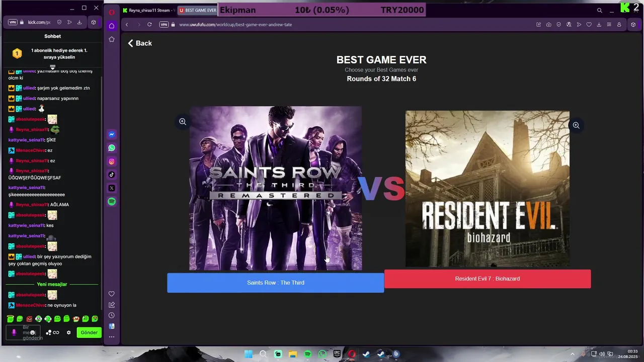This screenshot has width=644, height=362.
Task: Open the snapshot camera icon in address bar
Action: 548,24
